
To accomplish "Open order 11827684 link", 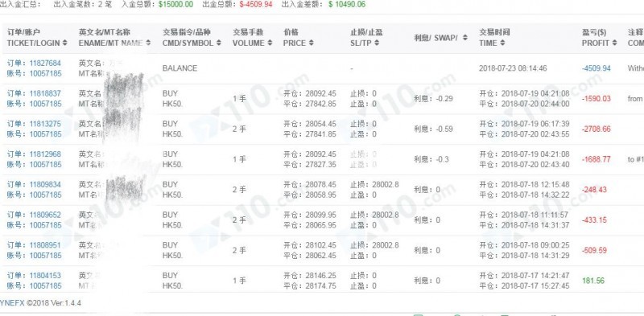I will [45, 64].
